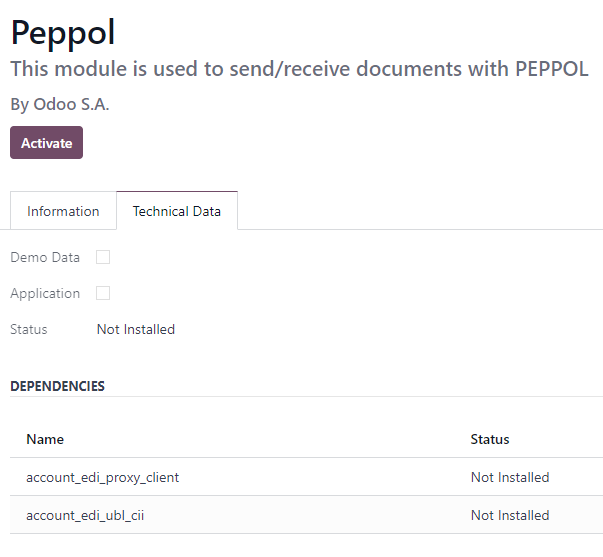The image size is (603, 557).
Task: Click the Demo Data field label
Action: click(45, 257)
